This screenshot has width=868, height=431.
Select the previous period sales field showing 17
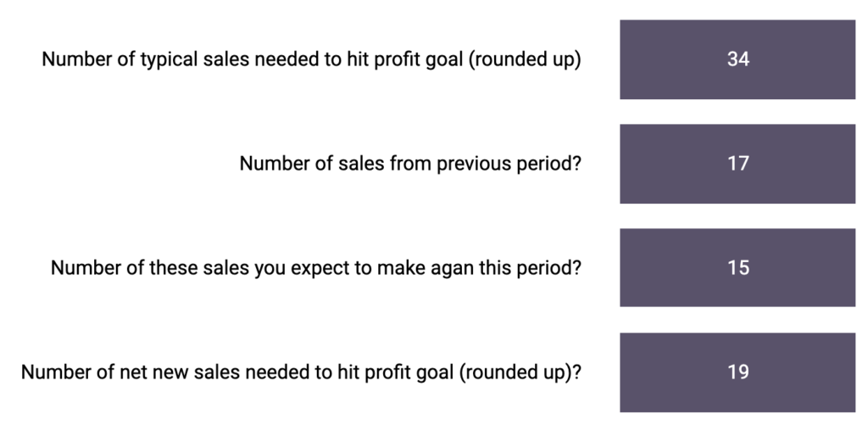pos(737,164)
